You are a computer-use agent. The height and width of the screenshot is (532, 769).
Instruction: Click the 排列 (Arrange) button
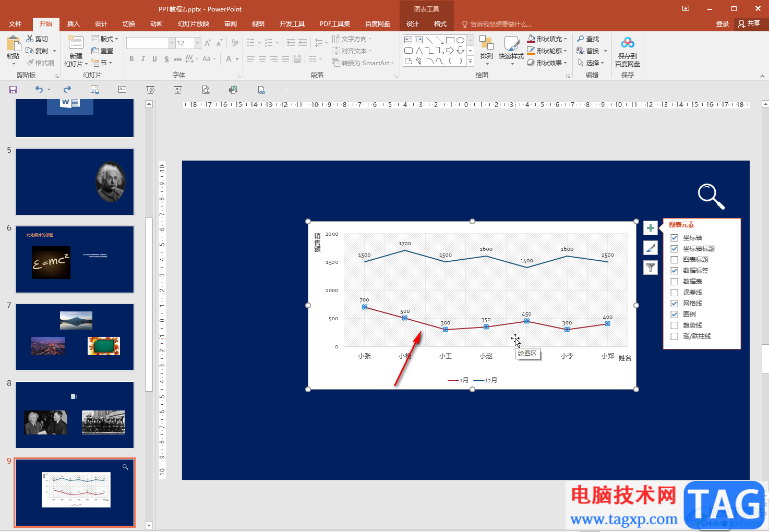click(x=486, y=51)
